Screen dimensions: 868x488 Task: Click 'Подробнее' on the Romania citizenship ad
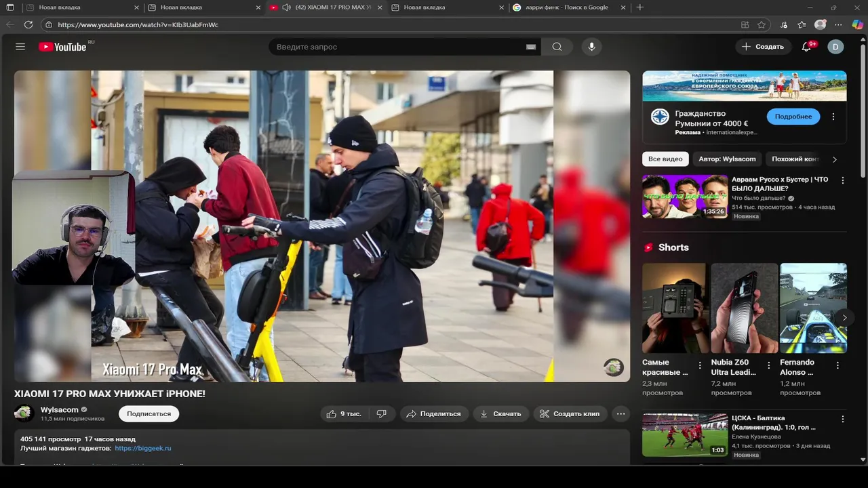point(793,117)
